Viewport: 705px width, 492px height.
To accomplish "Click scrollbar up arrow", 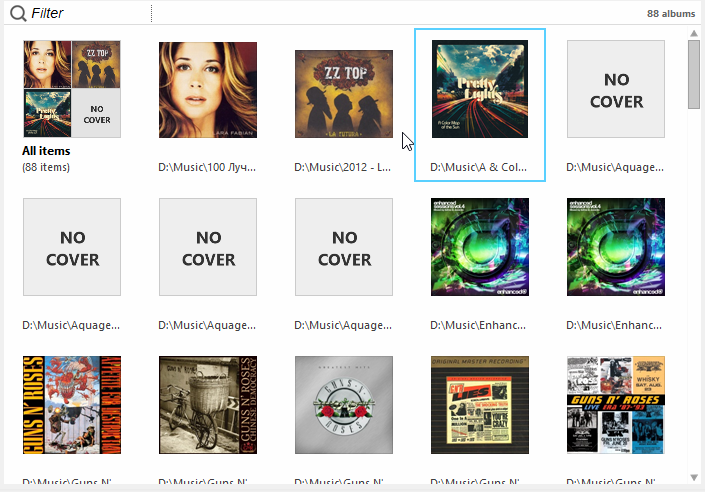I will coord(694,33).
